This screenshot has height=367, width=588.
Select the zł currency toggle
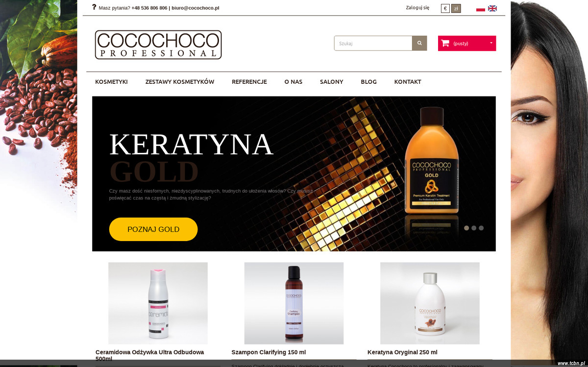coord(456,8)
